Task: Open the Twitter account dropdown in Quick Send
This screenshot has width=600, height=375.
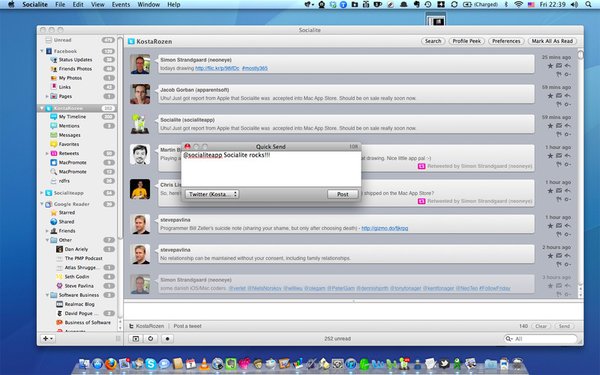Action: 212,194
